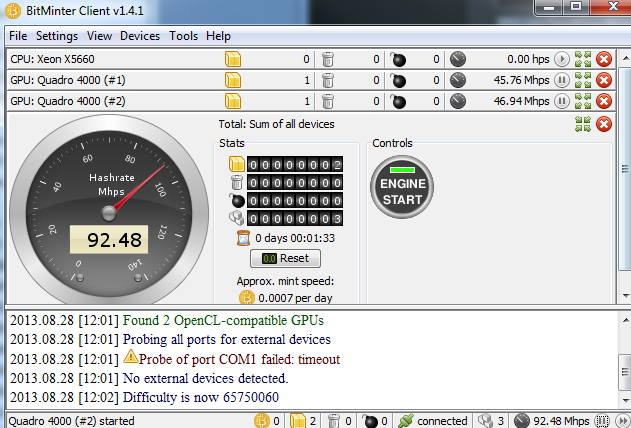Click the device panel scrollbar thumb
Viewport: 631px width, 428px height.
pos(625,169)
